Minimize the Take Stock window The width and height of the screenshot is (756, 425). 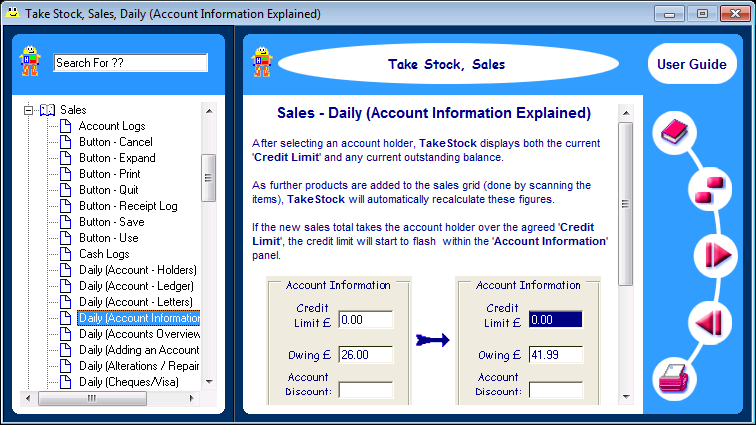[x=669, y=14]
